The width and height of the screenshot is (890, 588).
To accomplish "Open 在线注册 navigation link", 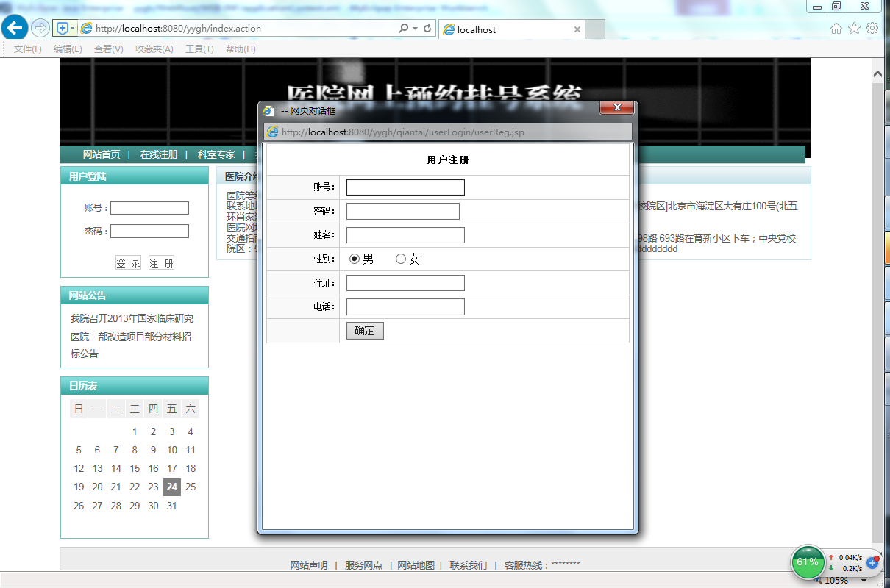I will tap(159, 154).
